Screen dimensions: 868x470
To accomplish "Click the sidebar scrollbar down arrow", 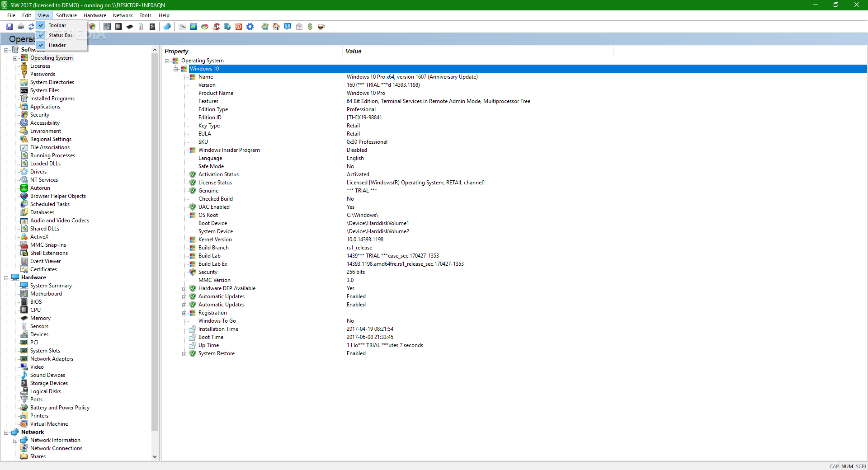I will (155, 457).
